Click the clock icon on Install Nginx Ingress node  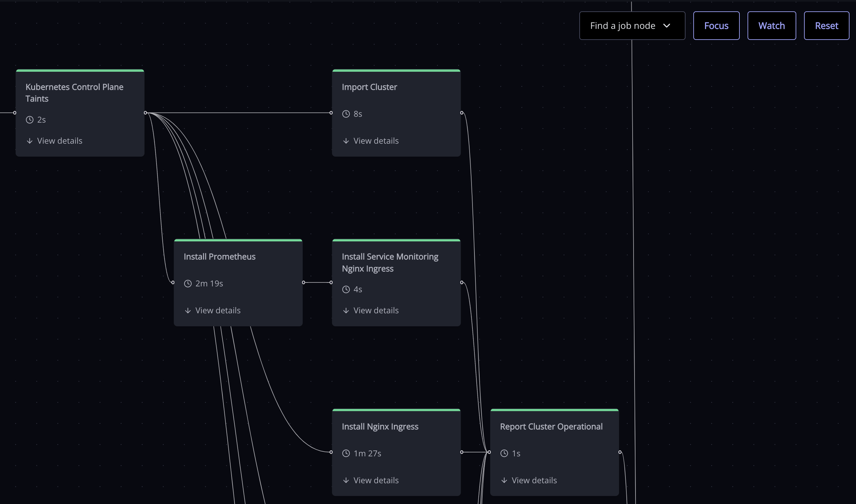click(346, 453)
